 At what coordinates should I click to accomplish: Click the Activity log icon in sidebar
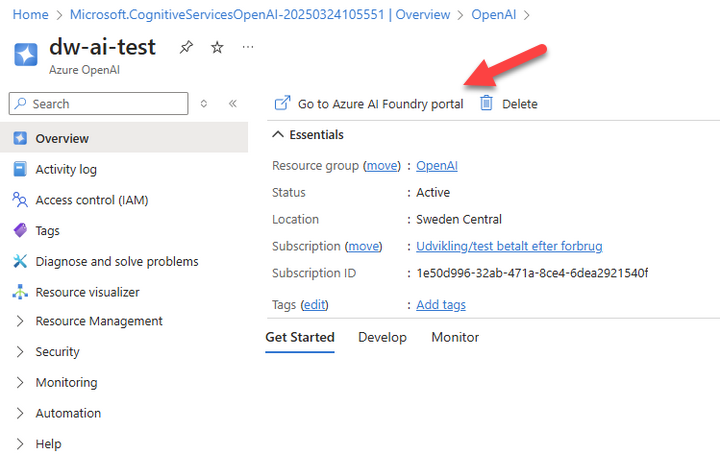(x=20, y=170)
